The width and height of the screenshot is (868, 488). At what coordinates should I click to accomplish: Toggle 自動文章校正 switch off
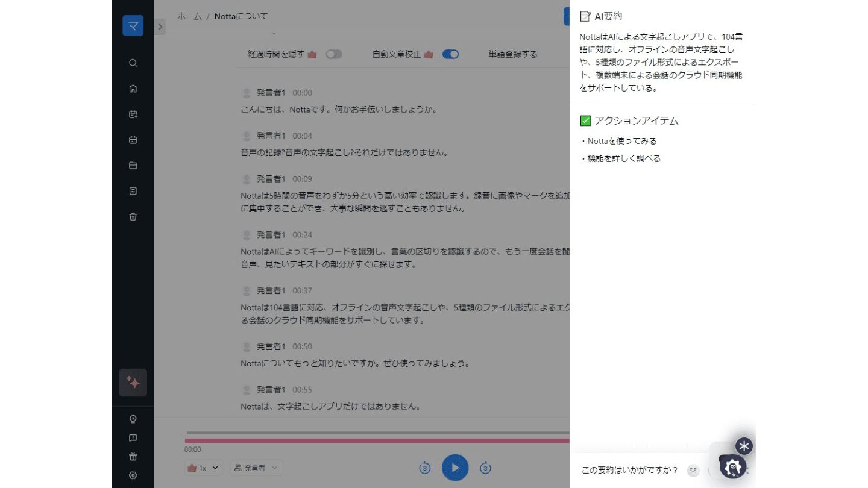[x=450, y=54]
